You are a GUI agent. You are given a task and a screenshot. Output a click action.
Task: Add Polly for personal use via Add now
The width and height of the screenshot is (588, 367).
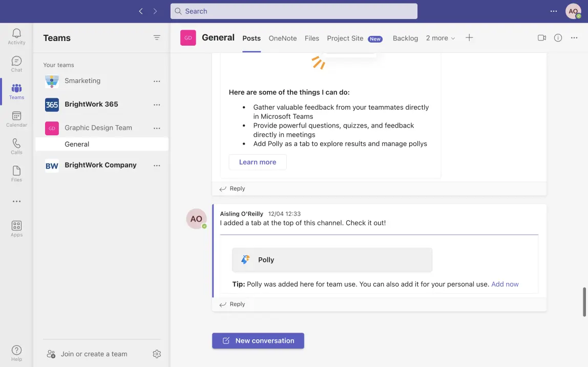(505, 284)
